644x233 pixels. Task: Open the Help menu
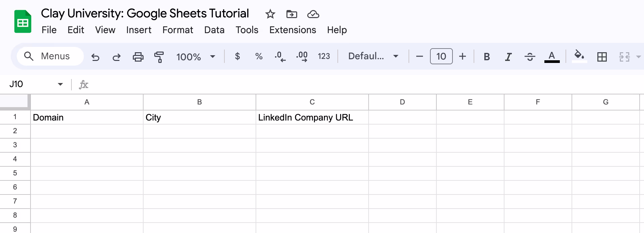[x=337, y=30]
